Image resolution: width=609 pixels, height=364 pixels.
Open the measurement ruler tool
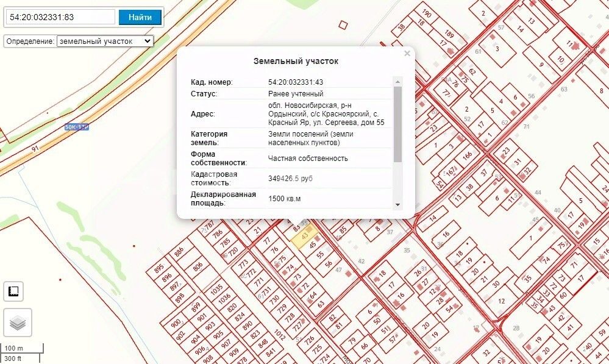coord(13,291)
